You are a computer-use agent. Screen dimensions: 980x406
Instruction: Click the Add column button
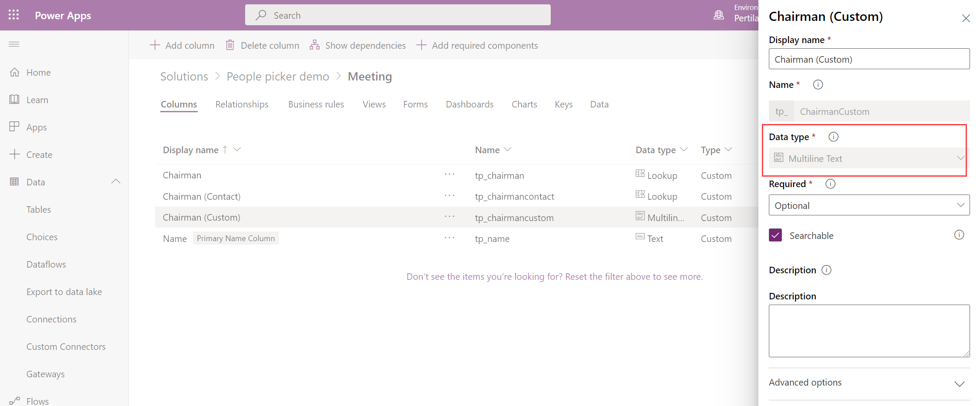(x=182, y=45)
